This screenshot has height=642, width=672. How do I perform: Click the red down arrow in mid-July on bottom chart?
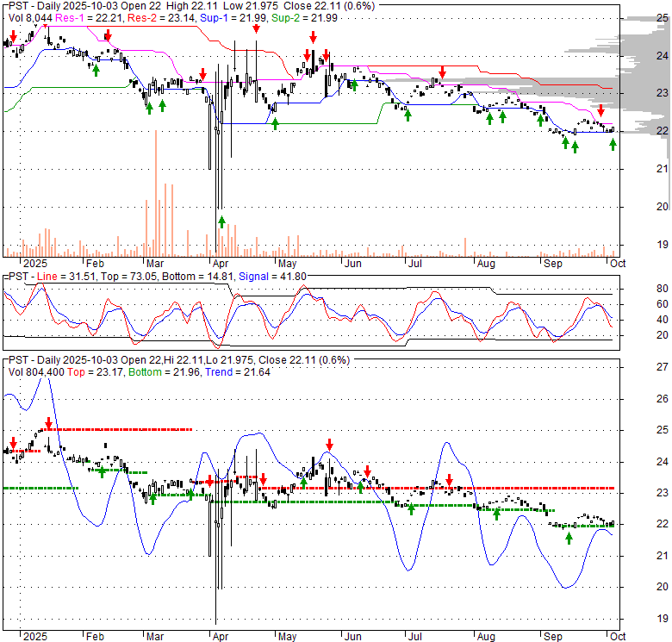[x=449, y=479]
